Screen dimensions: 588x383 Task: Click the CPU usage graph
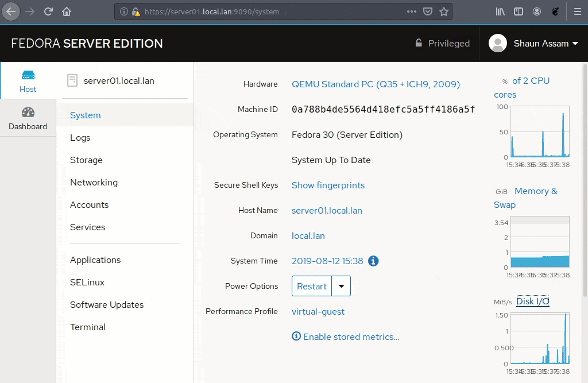(540, 131)
